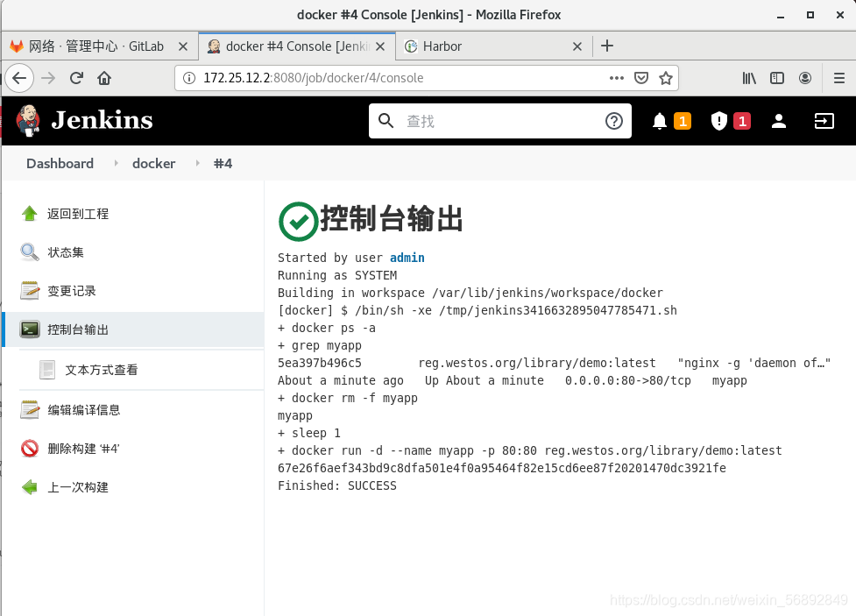Click the orange notification count badge
This screenshot has width=856, height=616.
pyautogui.click(x=683, y=121)
